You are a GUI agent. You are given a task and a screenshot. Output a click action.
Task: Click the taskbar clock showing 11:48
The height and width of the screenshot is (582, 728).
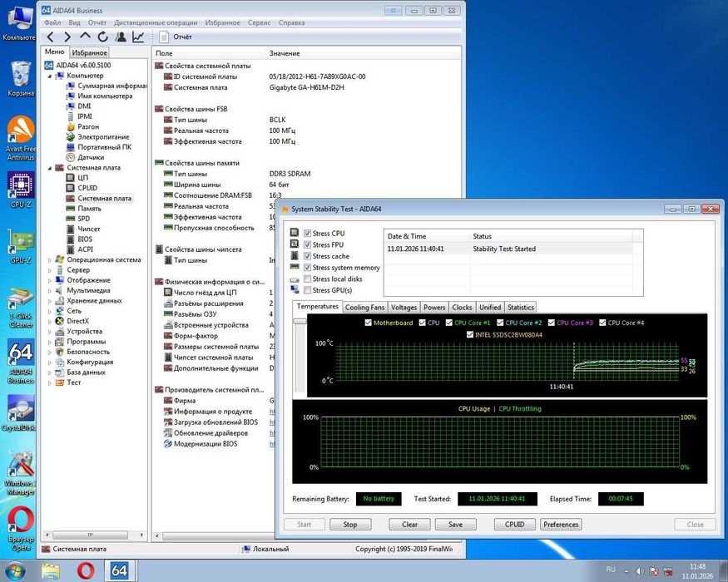point(697,571)
